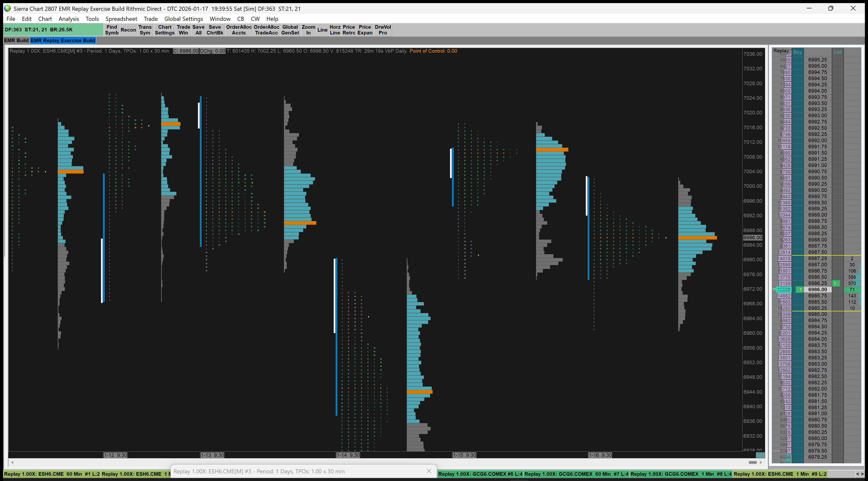Screen dimensions: 868x481
Task: Click ask size 356 at 6986.50
Action: (852, 277)
